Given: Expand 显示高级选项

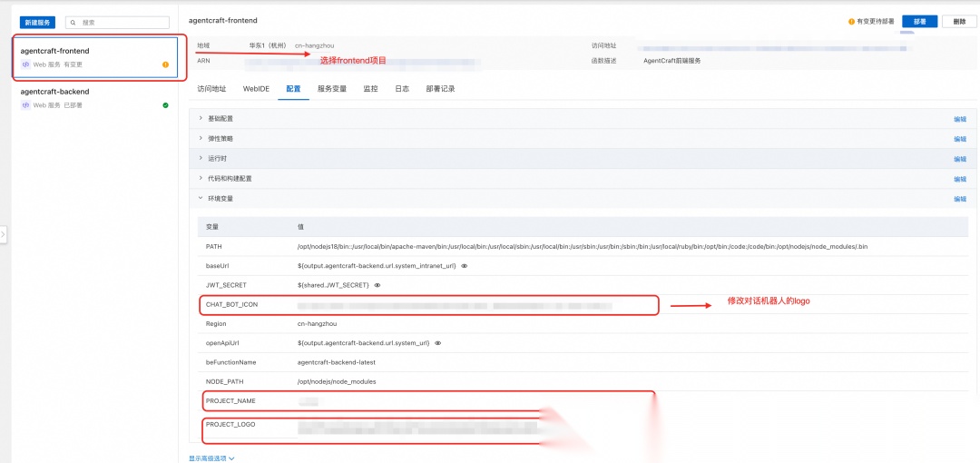Looking at the screenshot, I should coord(211,458).
